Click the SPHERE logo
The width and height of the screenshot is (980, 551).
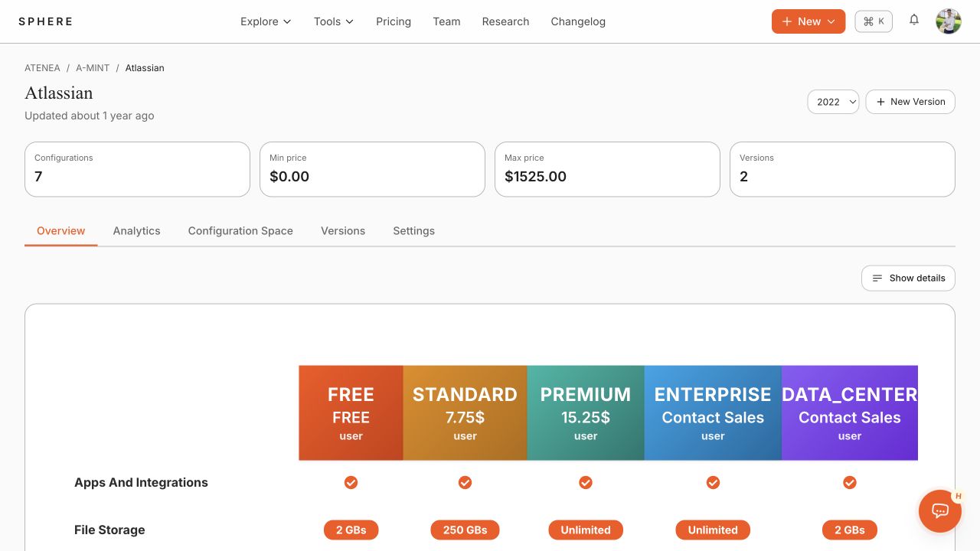point(46,21)
